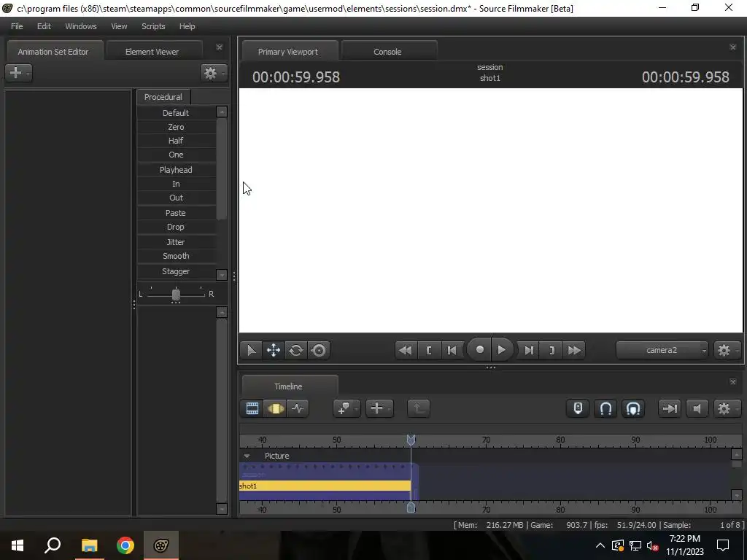
Task: Open the add bookmark dropdown in timeline
Action: pyautogui.click(x=347, y=408)
